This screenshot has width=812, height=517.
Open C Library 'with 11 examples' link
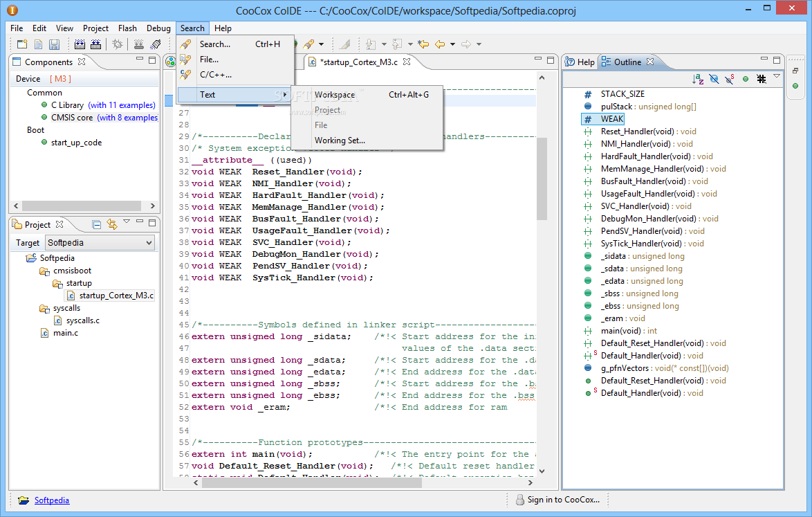tap(122, 105)
